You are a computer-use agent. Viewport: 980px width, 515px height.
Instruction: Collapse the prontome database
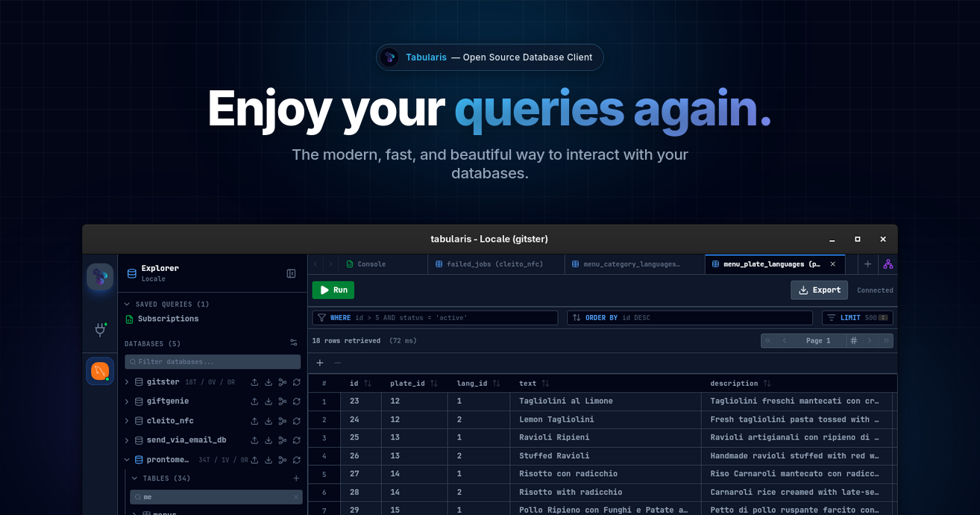pos(127,460)
